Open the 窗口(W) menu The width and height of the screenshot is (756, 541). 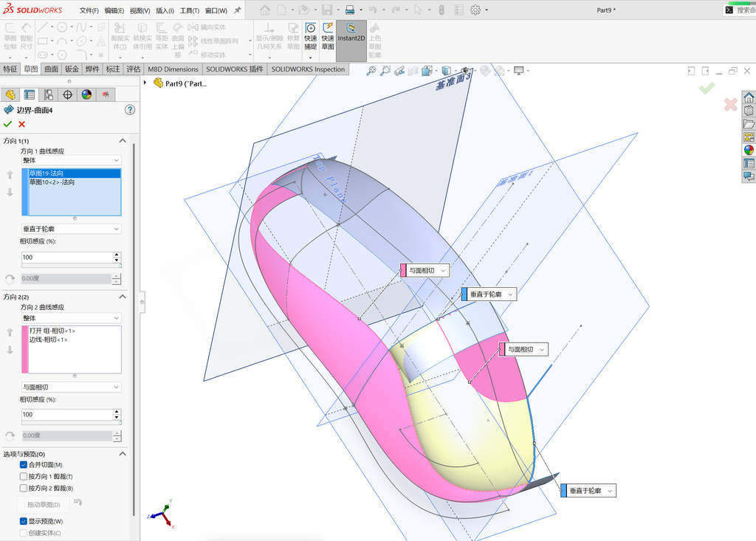[216, 10]
